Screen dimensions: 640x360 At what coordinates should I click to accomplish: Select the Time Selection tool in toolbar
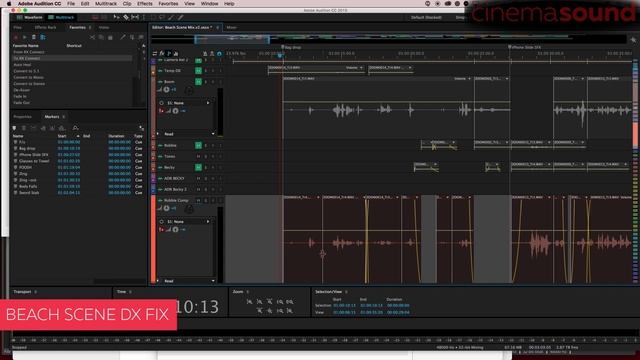point(144,18)
